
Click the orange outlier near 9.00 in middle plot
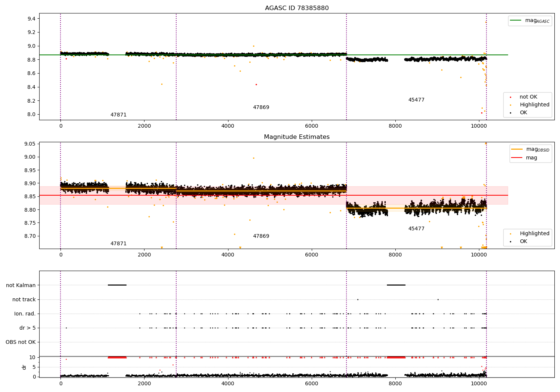click(x=253, y=158)
